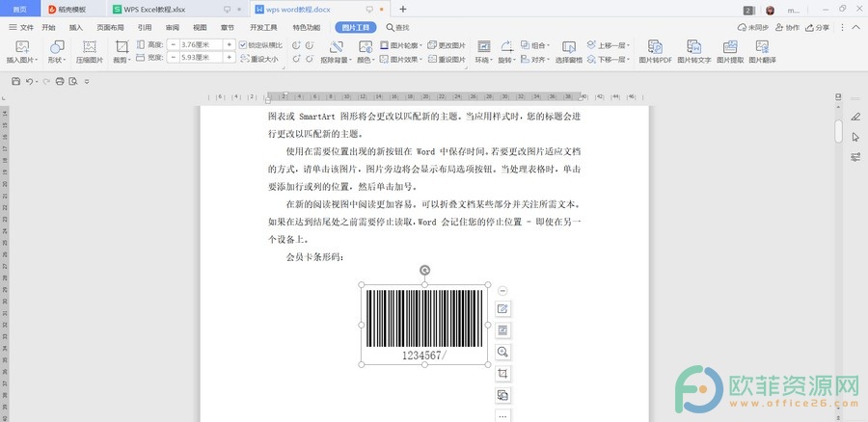Click the crop icon beside barcode

click(x=502, y=373)
